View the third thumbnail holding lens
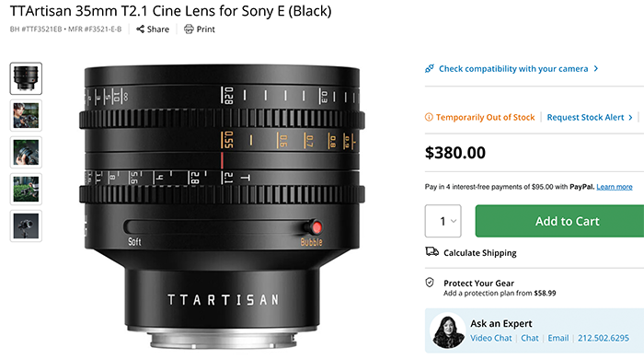Screen dimensions: 644x359 coord(26,153)
